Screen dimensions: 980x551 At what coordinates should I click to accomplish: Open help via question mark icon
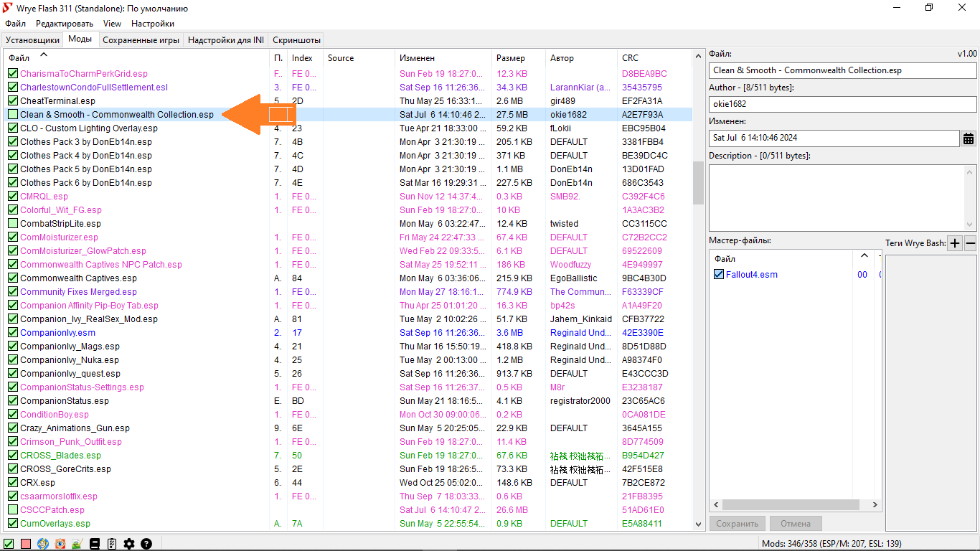point(146,544)
